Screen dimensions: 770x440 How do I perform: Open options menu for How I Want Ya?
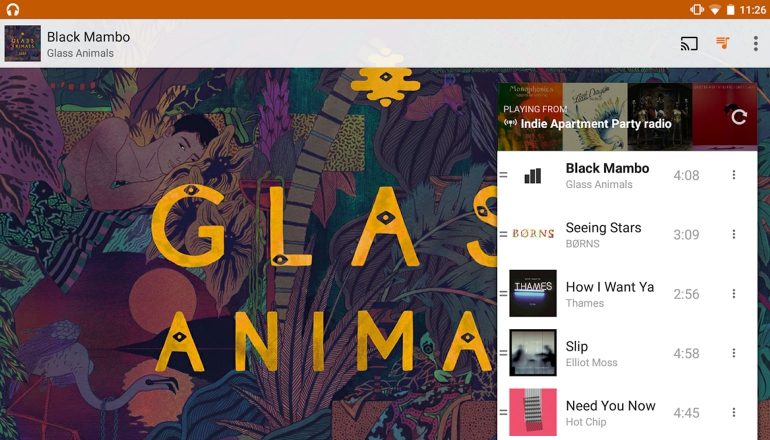[734, 294]
